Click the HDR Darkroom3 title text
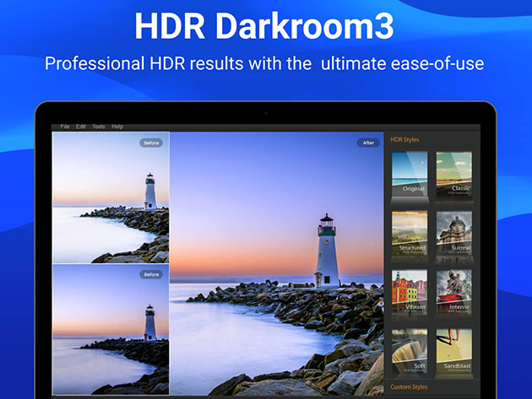The width and height of the screenshot is (532, 399). click(264, 26)
